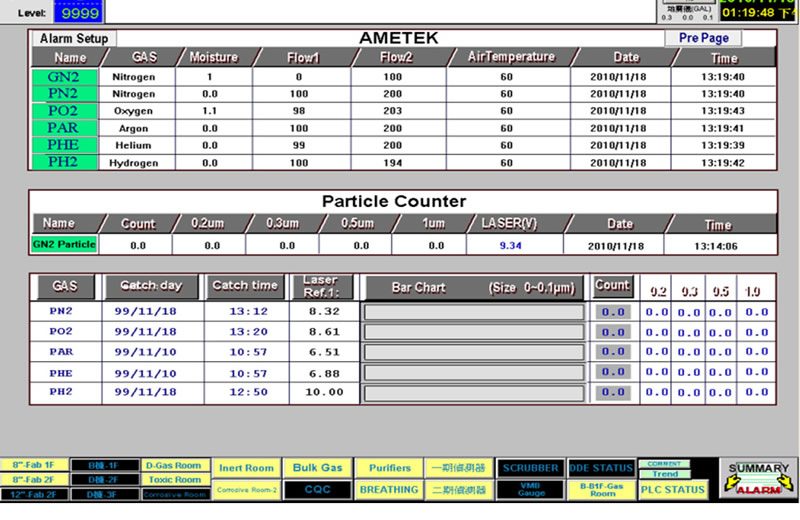Open the D棟-2F page
800x520 pixels.
[x=104, y=480]
